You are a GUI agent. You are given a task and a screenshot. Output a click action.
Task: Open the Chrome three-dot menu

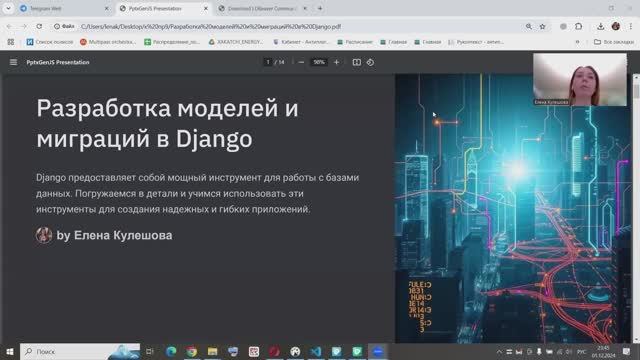pyautogui.click(x=631, y=26)
